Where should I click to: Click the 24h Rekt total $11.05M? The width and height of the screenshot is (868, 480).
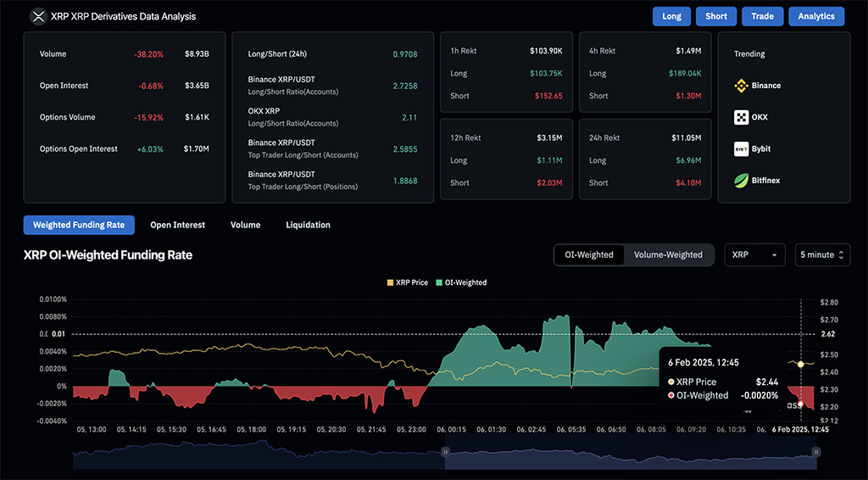(687, 138)
